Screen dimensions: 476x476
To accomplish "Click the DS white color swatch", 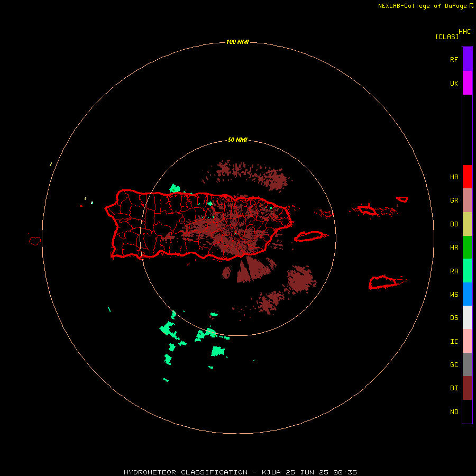I will coord(467,317).
